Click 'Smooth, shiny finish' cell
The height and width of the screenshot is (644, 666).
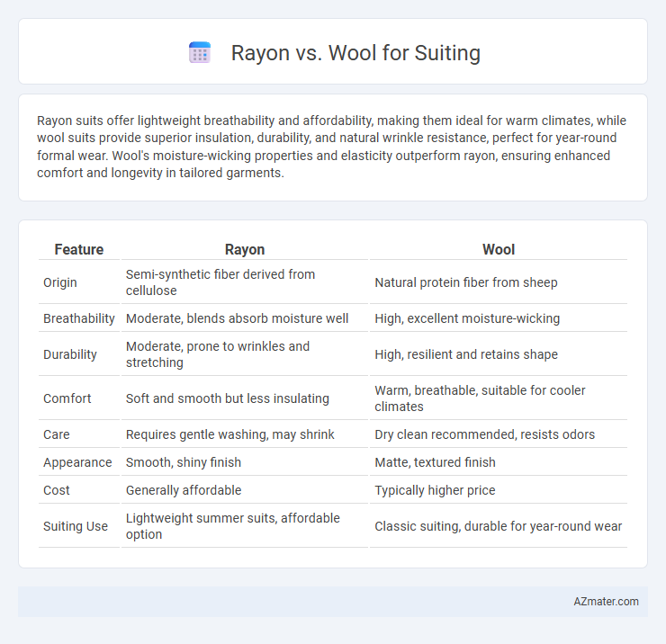(245, 462)
